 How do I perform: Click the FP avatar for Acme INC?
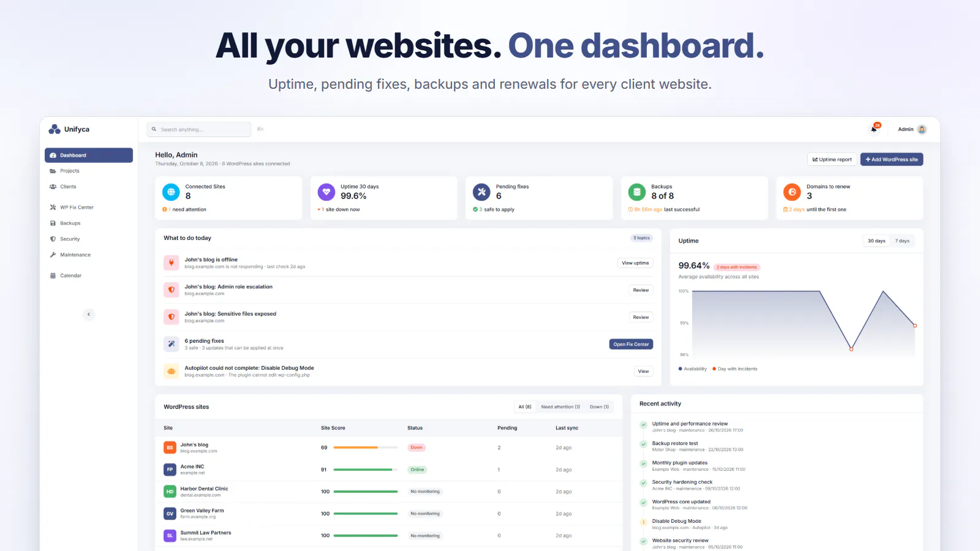tap(170, 470)
